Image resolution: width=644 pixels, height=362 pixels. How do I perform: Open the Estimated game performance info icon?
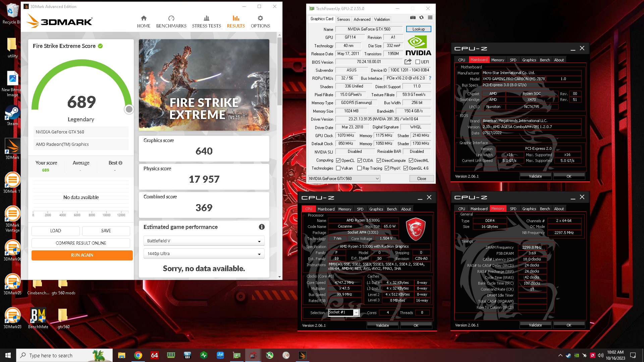click(262, 227)
